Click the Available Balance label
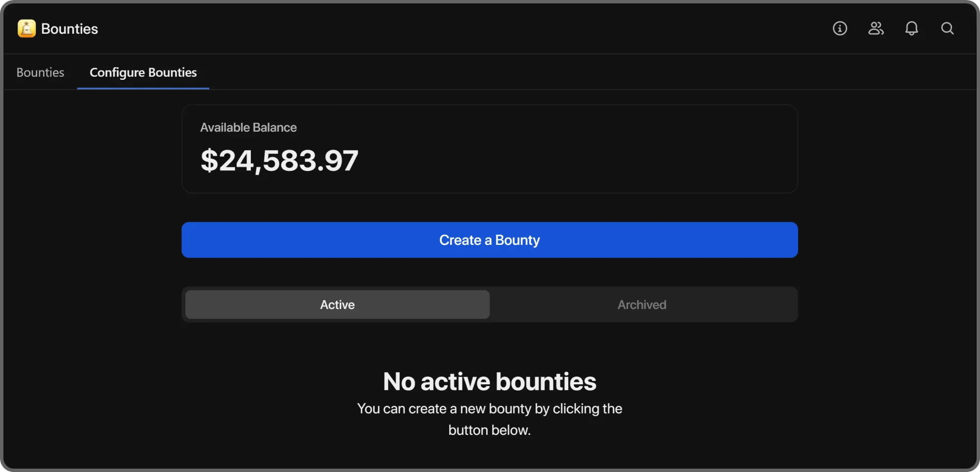Viewport: 980px width, 472px height. click(x=248, y=127)
